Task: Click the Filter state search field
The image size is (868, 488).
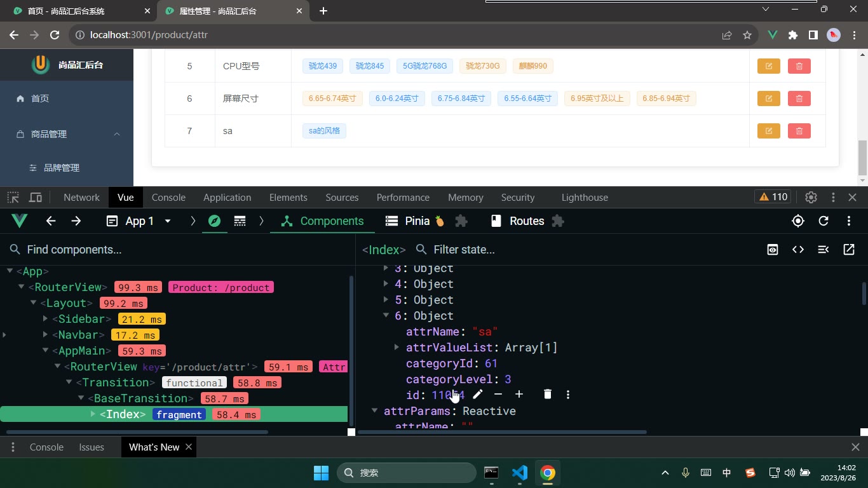Action: pos(585,250)
